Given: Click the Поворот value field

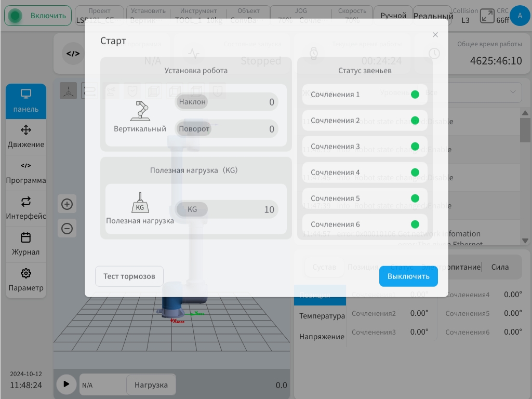Looking at the screenshot, I should pos(227,129).
